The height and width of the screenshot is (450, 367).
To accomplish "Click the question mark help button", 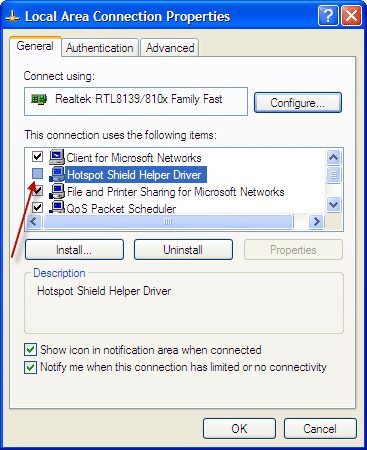I will 328,15.
